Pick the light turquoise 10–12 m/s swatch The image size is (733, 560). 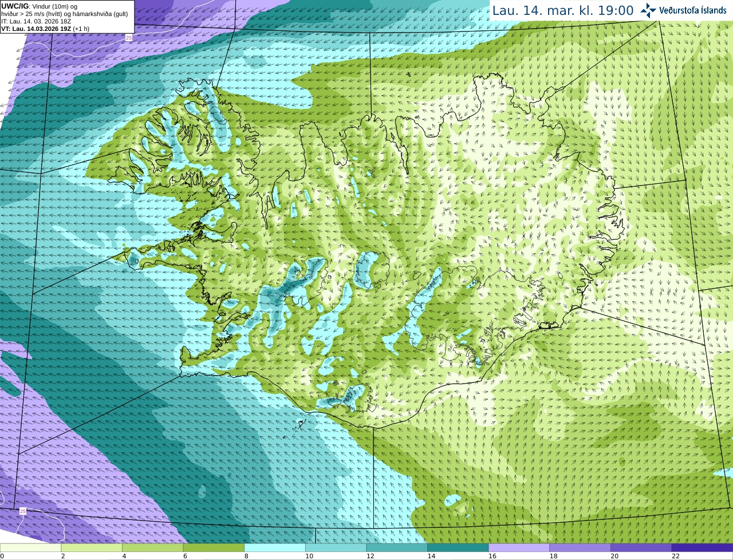tap(336, 547)
